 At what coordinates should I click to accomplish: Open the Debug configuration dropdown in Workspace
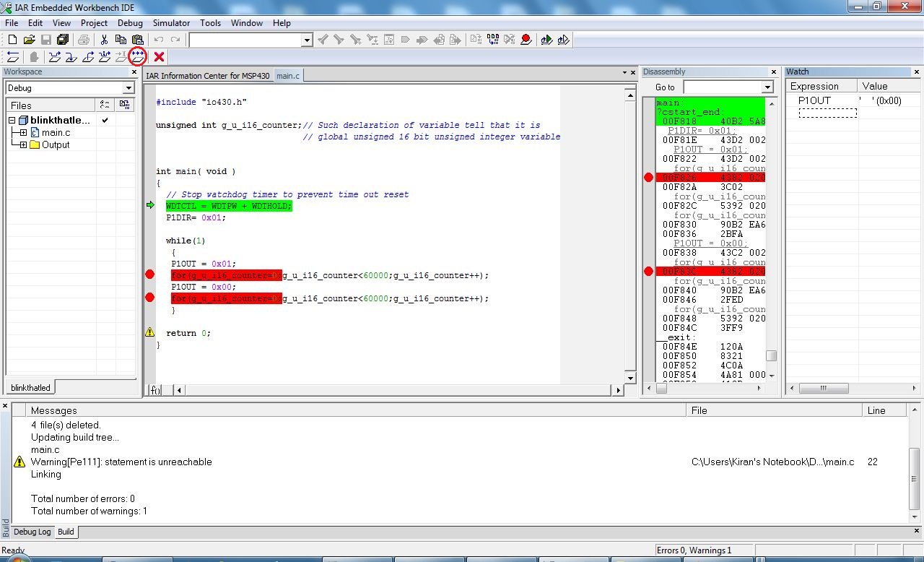[x=128, y=88]
